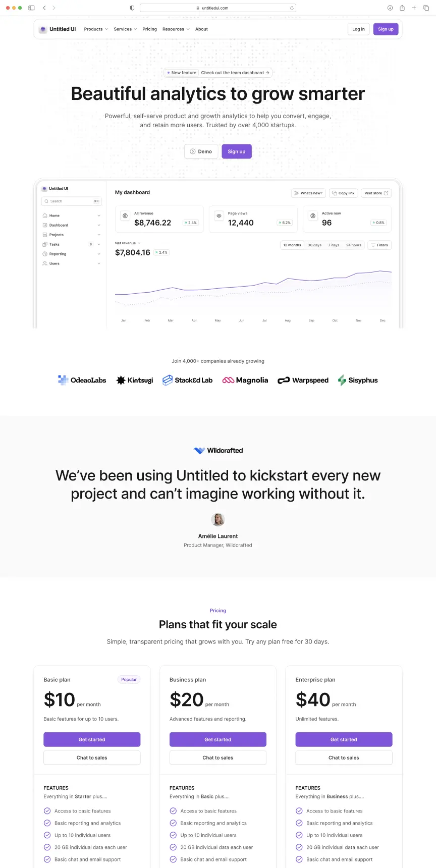
Task: Open the Resources dropdown menu
Action: 175,29
